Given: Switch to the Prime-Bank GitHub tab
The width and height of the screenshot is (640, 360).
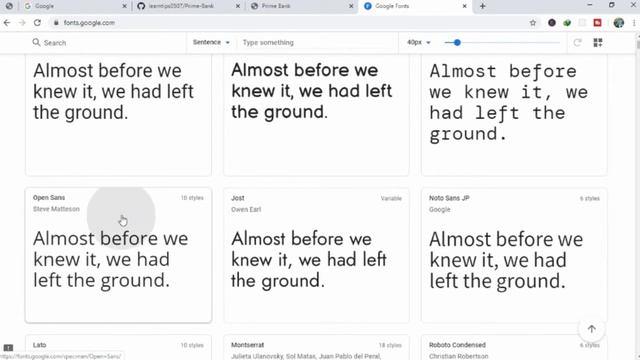Looking at the screenshot, I should pos(188,6).
